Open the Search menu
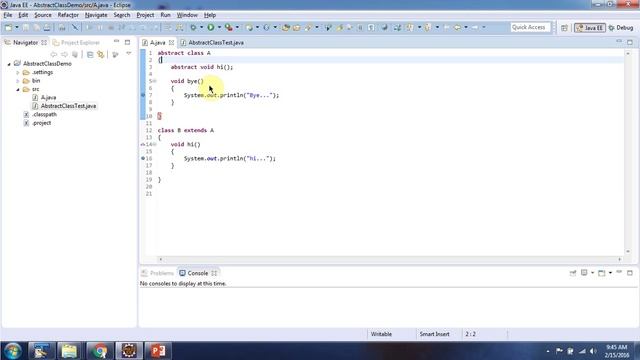The image size is (640, 360). (122, 15)
